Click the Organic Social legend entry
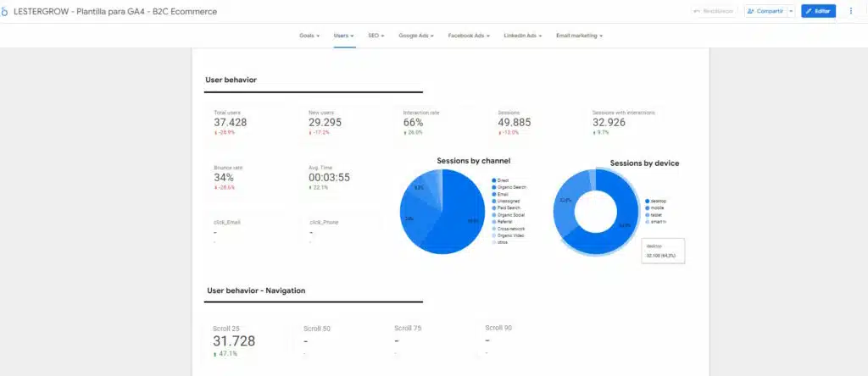 (x=508, y=214)
